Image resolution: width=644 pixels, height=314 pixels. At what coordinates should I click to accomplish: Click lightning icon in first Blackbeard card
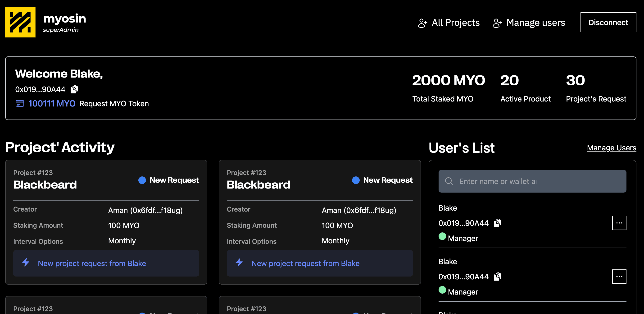point(26,263)
